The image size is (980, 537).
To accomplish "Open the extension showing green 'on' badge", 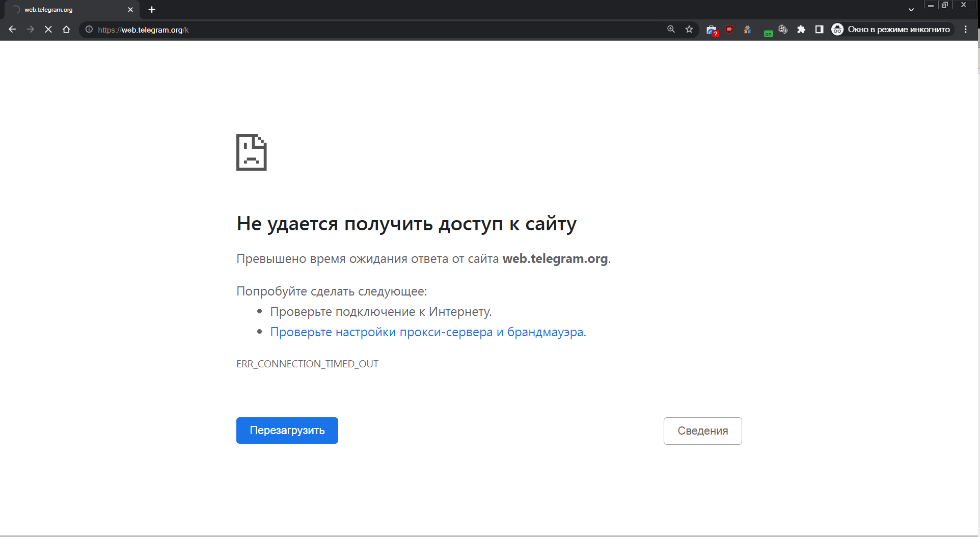I will pos(768,33).
